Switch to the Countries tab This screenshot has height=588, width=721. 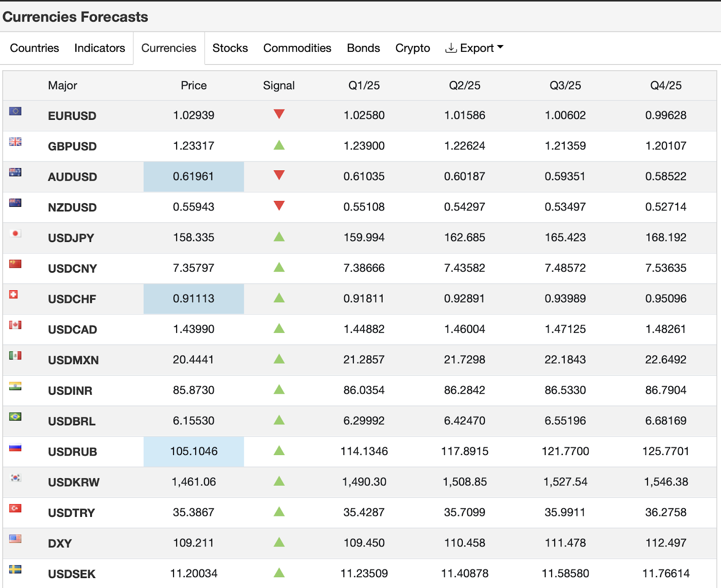34,48
